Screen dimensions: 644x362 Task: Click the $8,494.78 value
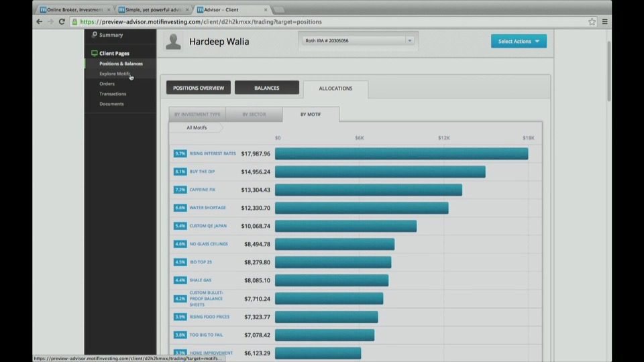257,244
